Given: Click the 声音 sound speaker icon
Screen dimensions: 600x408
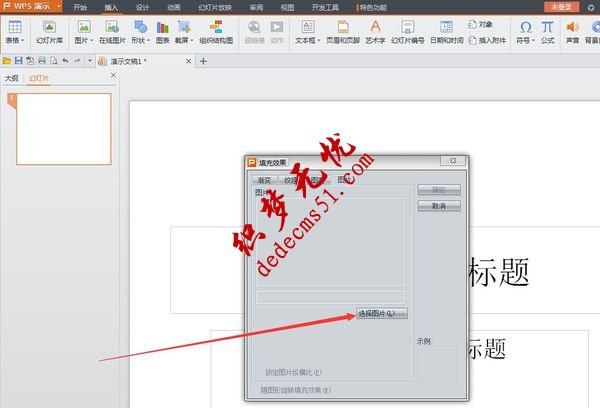Looking at the screenshot, I should pos(572,27).
